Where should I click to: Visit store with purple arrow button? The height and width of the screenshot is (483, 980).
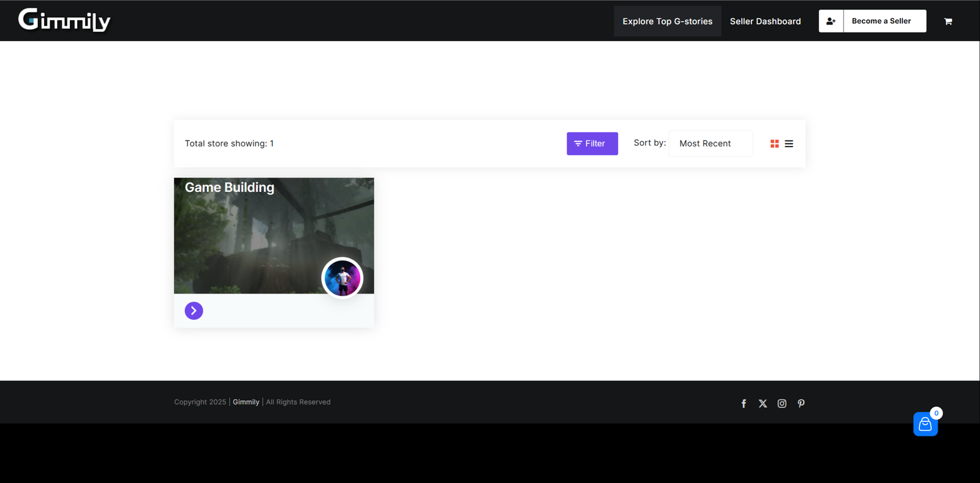[x=194, y=311]
